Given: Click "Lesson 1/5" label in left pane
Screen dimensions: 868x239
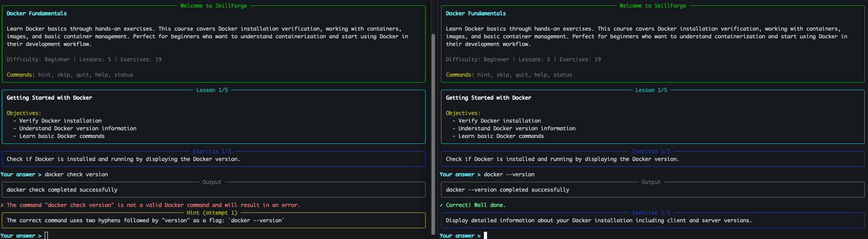Looking at the screenshot, I should tap(212, 90).
